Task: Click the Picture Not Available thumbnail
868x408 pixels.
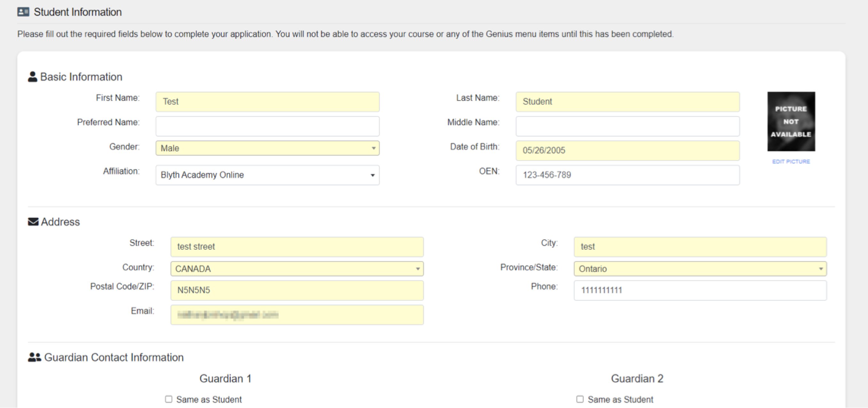Action: [x=791, y=122]
